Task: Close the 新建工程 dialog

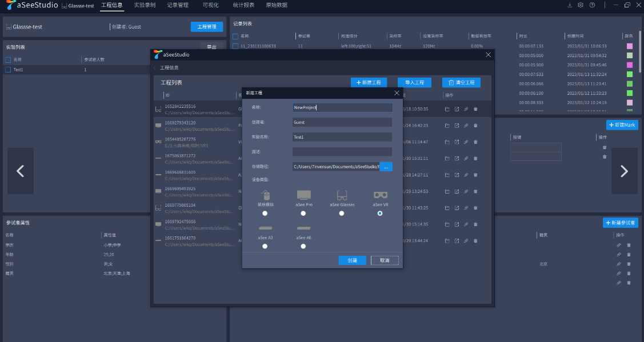Action: click(397, 93)
